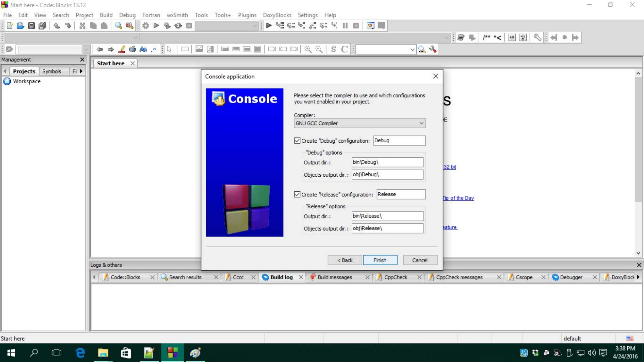Uncheck Create Debug configuration checkbox

[x=297, y=140]
